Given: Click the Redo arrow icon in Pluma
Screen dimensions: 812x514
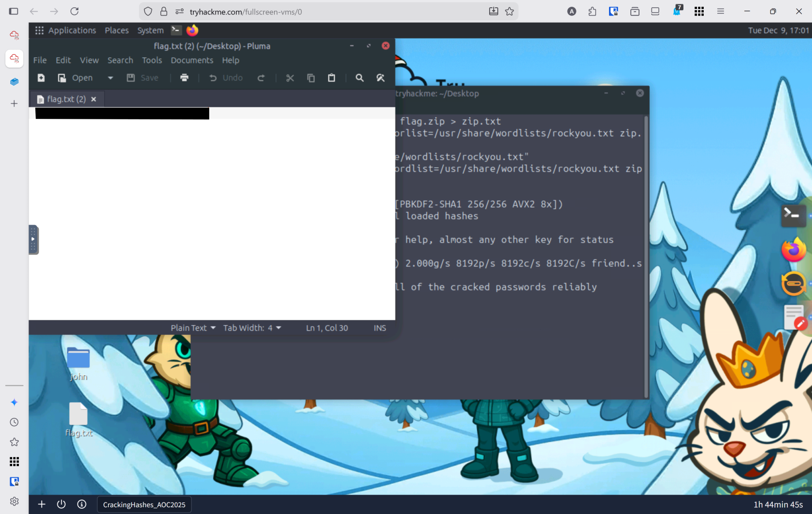Looking at the screenshot, I should coord(261,78).
